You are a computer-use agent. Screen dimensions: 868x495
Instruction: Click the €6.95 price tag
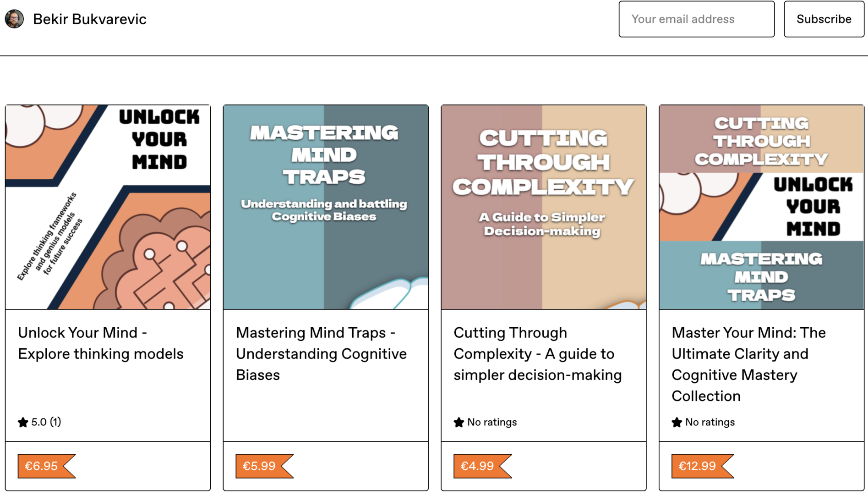(x=42, y=466)
